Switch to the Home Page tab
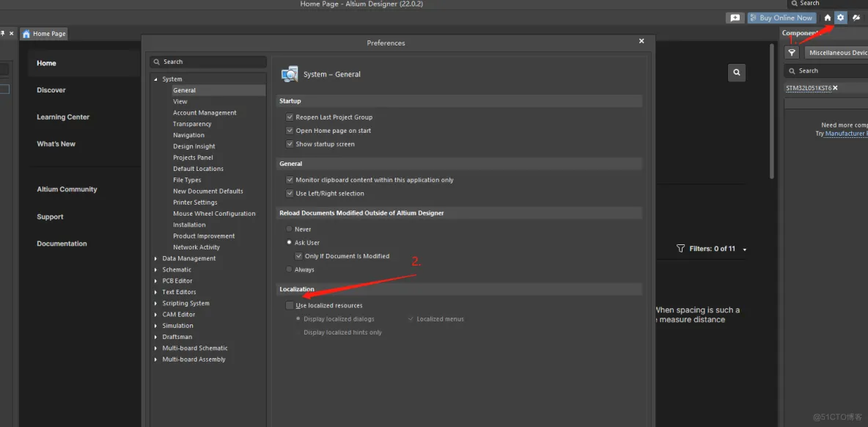The image size is (868, 427). click(x=44, y=34)
